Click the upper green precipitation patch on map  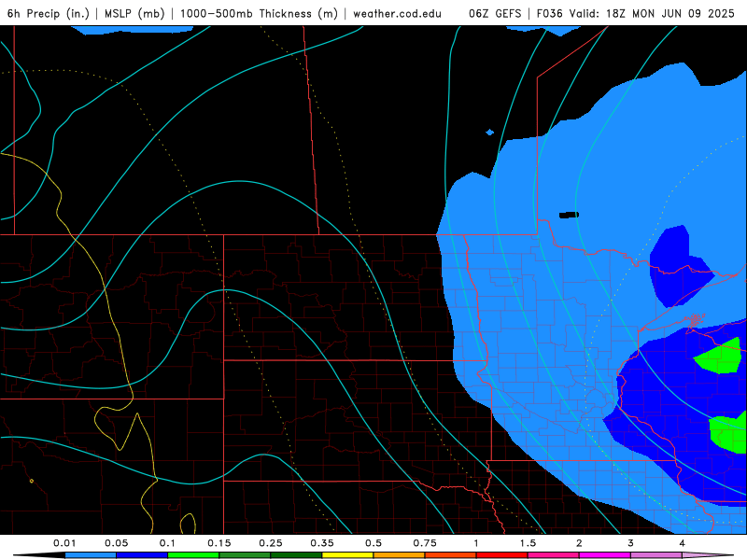[719, 357]
